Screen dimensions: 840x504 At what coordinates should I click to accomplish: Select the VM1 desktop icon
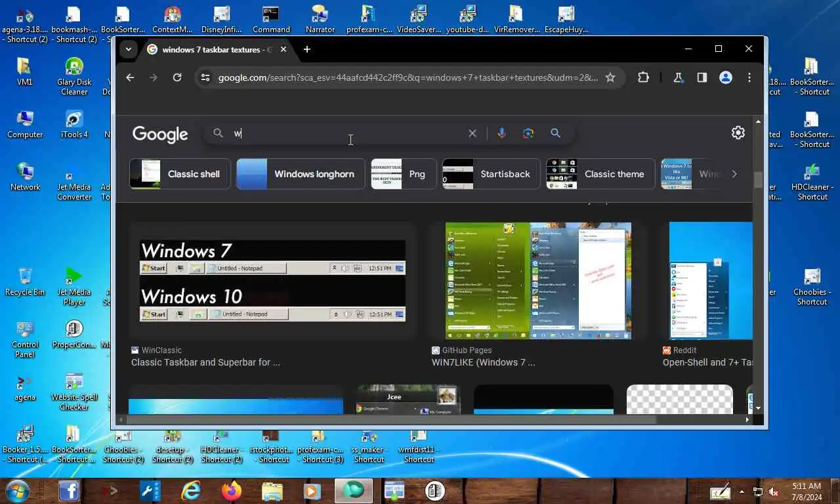point(25,72)
